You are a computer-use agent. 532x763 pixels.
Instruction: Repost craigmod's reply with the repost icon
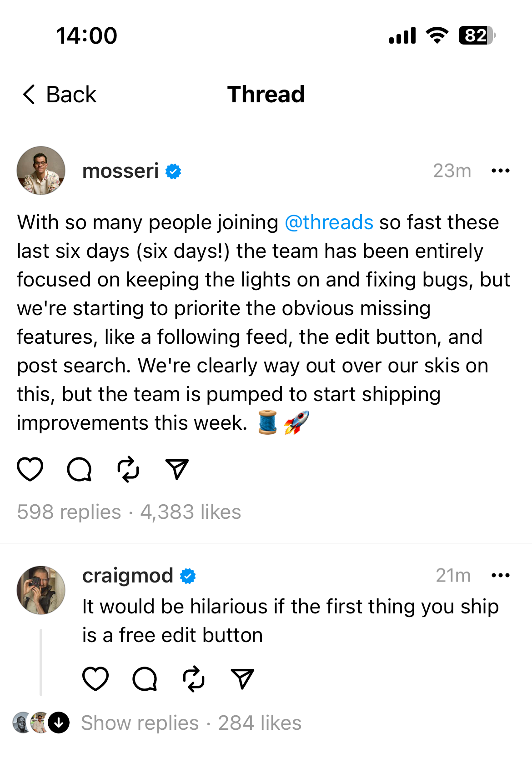[194, 679]
